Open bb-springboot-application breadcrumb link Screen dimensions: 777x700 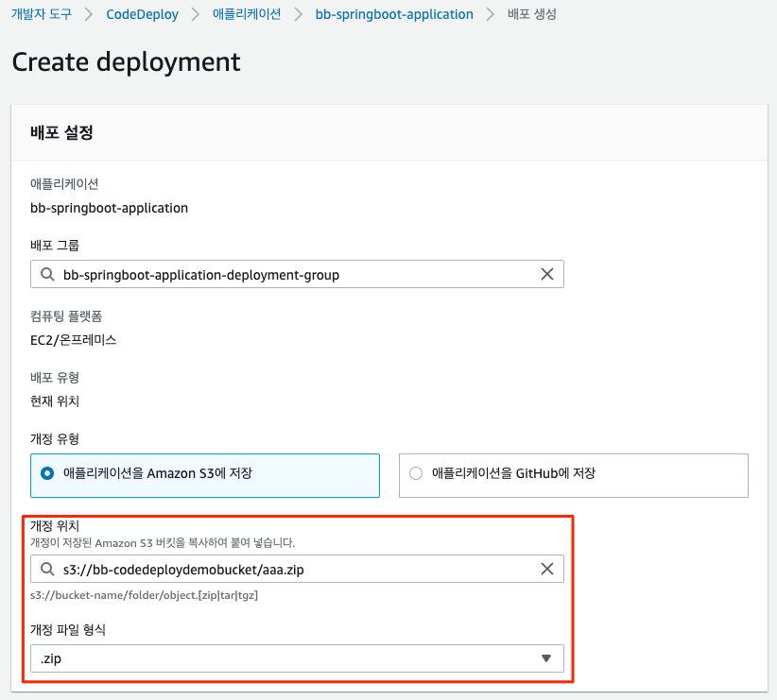coord(394,14)
